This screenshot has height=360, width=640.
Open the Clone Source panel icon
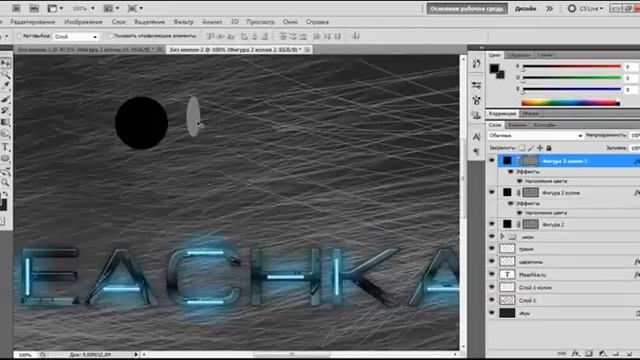point(476,115)
